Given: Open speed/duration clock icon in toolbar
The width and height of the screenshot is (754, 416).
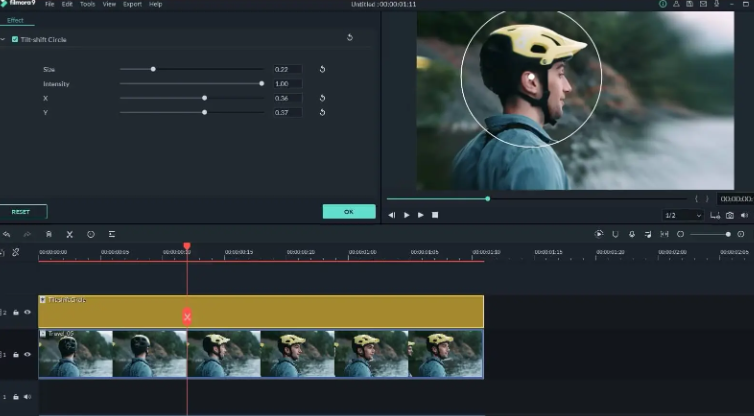Looking at the screenshot, I should [91, 234].
